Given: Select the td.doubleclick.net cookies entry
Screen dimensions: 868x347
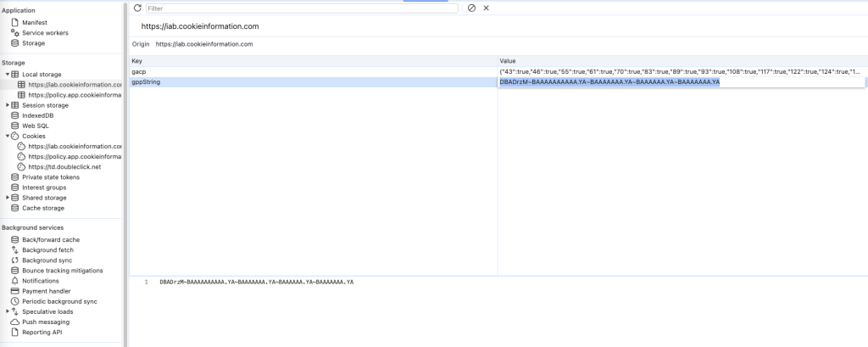Looking at the screenshot, I should coord(64,166).
